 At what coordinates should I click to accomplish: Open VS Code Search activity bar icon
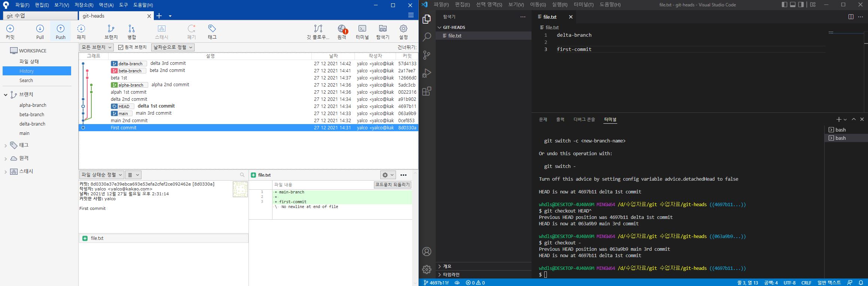(427, 37)
